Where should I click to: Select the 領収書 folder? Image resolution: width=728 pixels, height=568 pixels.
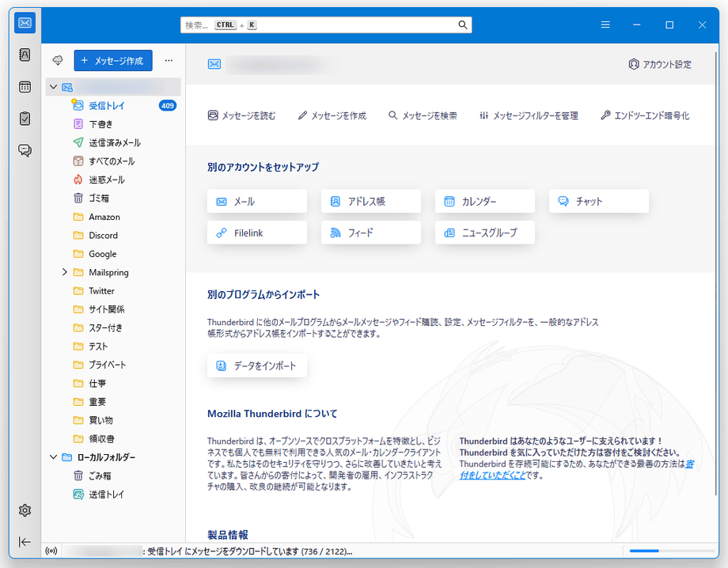coord(113,439)
